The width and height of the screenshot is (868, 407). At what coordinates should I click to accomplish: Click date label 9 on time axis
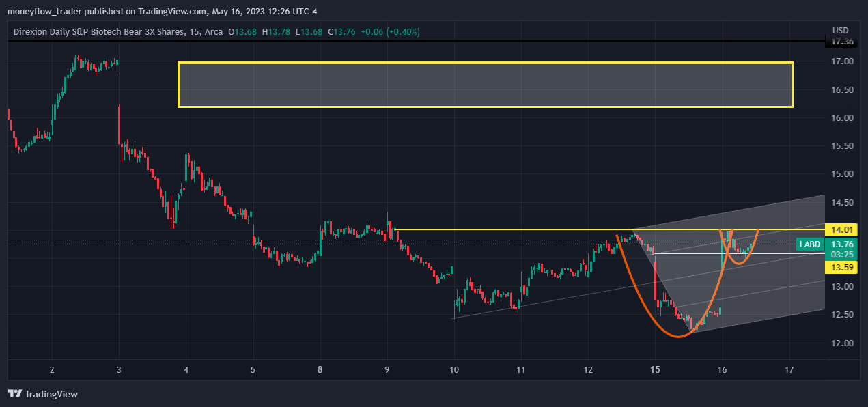tap(387, 369)
